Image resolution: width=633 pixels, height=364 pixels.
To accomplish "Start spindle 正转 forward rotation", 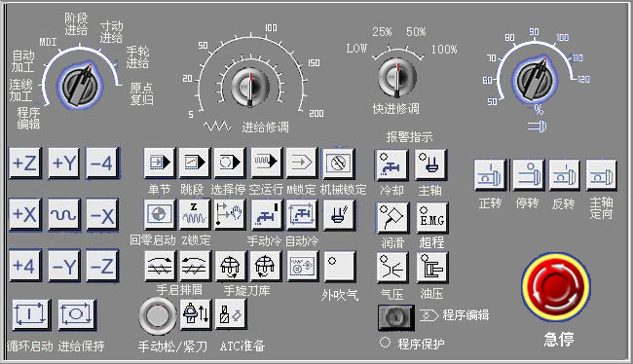I will click(489, 175).
